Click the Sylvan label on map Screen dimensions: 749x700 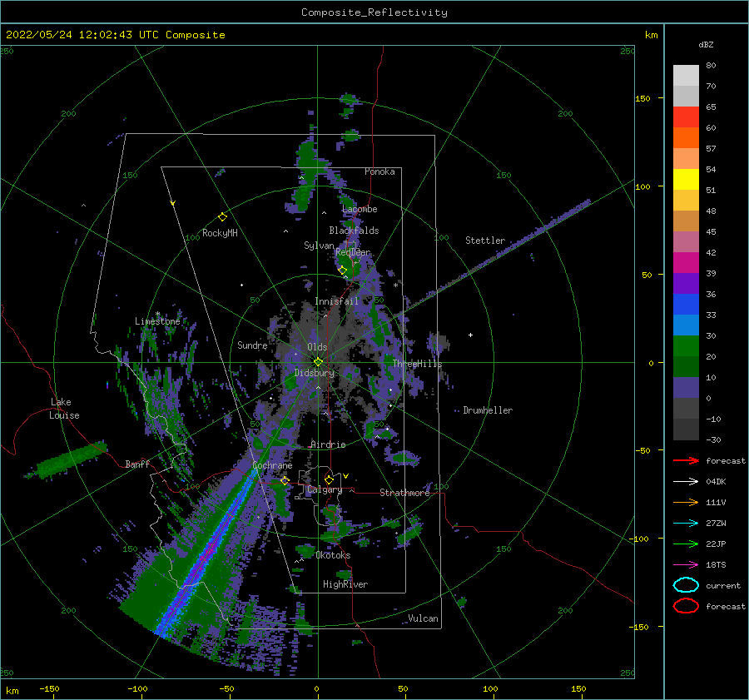click(319, 246)
